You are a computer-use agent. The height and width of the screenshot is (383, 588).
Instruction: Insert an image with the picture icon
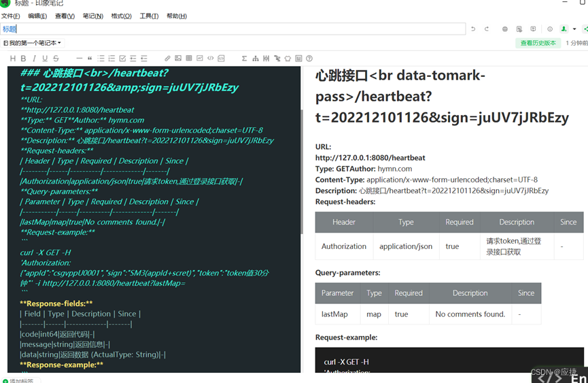(178, 58)
